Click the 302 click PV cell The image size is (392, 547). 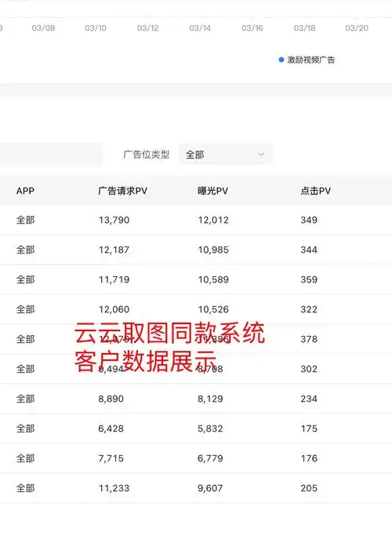(309, 369)
